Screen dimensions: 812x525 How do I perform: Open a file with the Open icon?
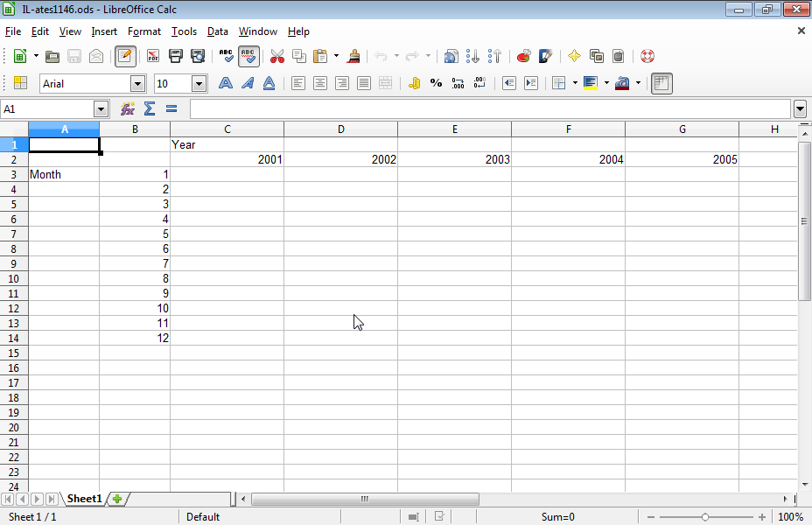pyautogui.click(x=52, y=56)
